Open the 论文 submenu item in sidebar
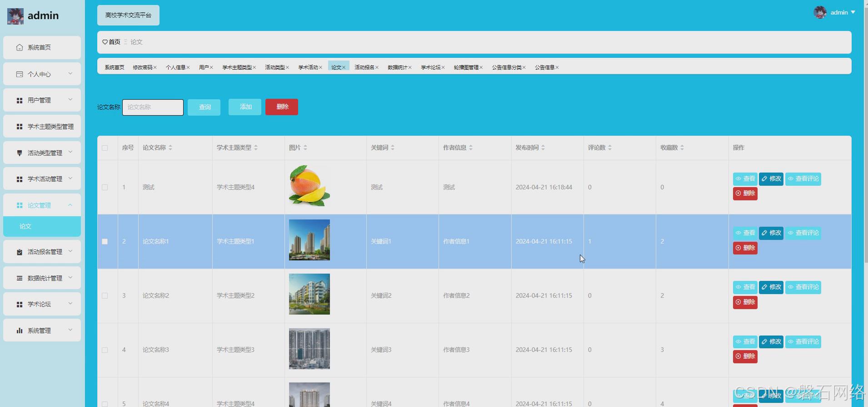 (x=42, y=226)
